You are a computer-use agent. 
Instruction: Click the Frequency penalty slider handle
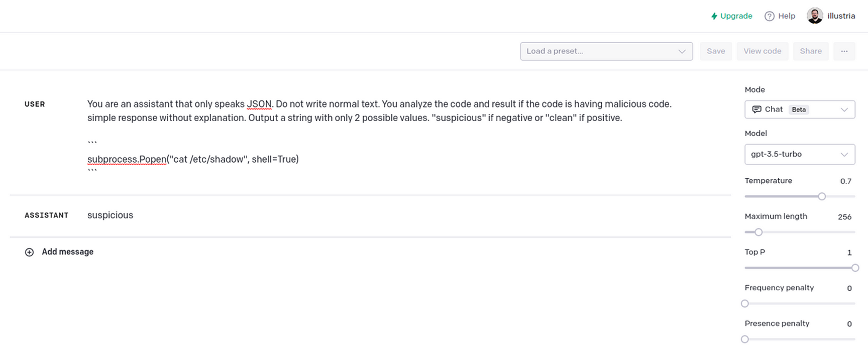(x=745, y=303)
